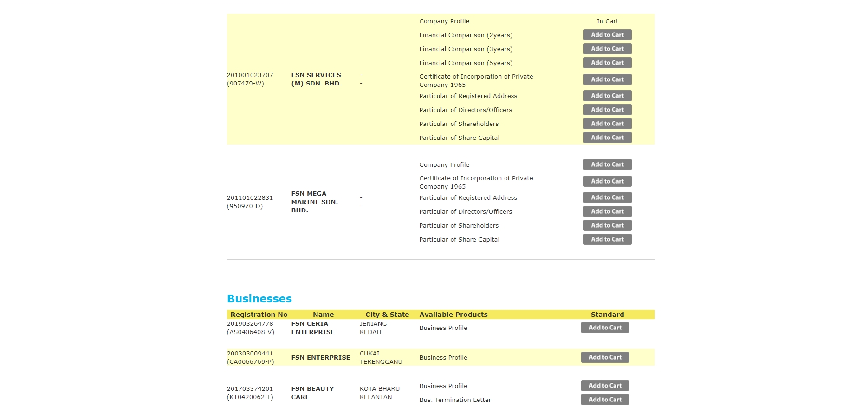Image resolution: width=868 pixels, height=414 pixels.
Task: Add FSN Mega Marine Registered Address to cart
Action: (x=607, y=197)
